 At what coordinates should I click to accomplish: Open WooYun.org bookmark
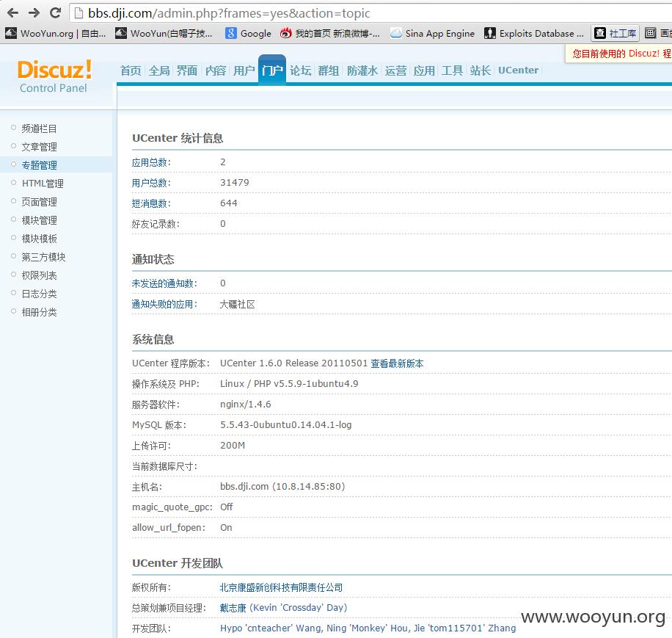[x=56, y=34]
